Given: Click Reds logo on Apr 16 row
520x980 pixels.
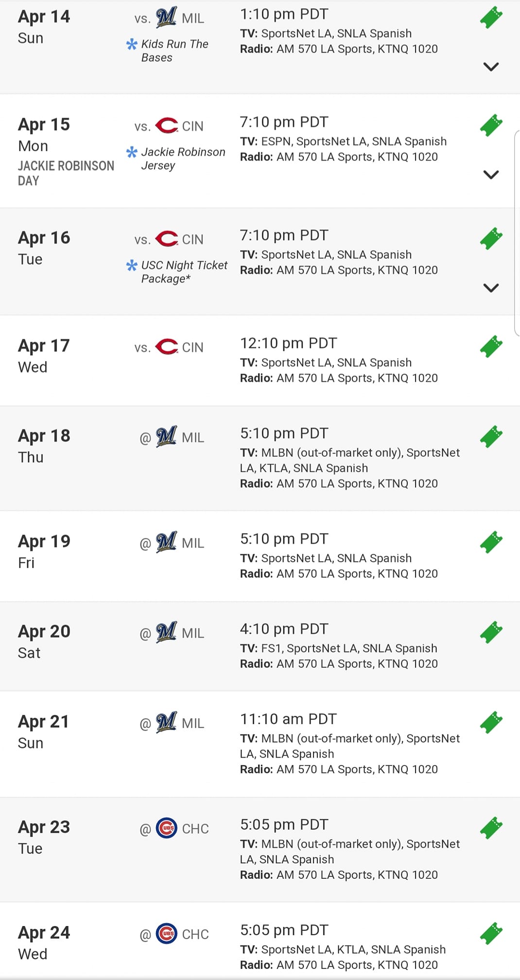Looking at the screenshot, I should (166, 239).
